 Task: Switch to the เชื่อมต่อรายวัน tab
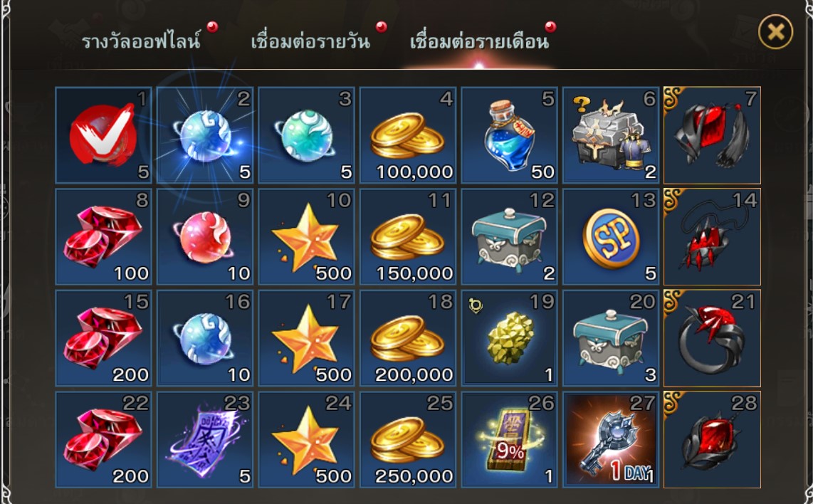[310, 41]
